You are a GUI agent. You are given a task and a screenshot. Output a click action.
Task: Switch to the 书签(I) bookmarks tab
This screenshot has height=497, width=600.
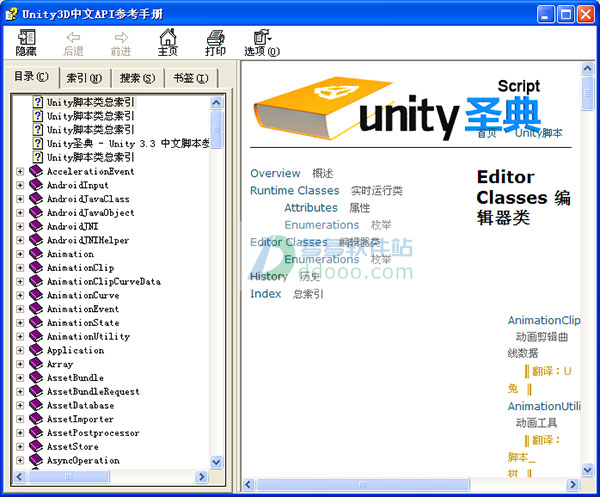(191, 78)
